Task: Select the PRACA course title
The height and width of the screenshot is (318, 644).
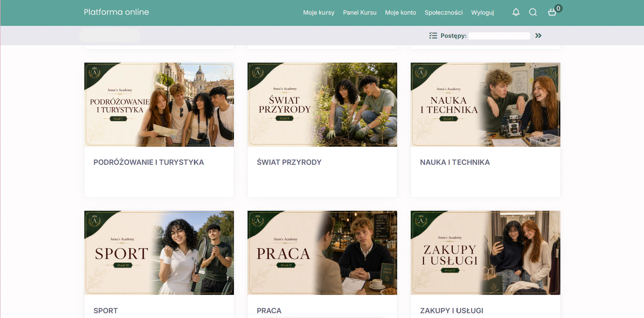Action: pyautogui.click(x=269, y=311)
